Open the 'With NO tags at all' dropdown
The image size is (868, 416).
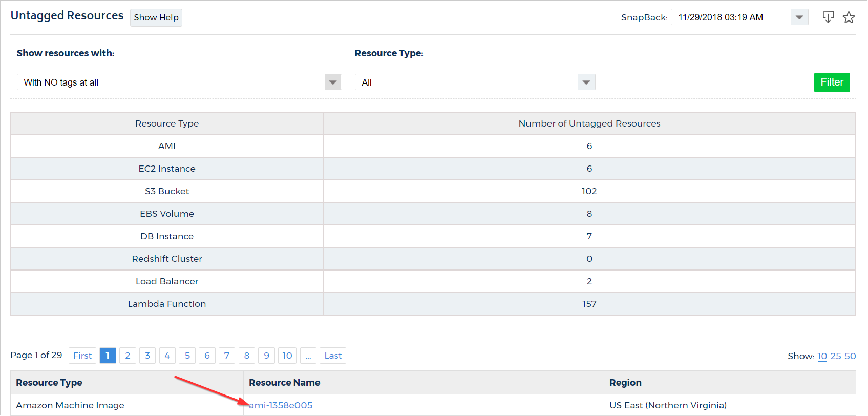pyautogui.click(x=179, y=82)
